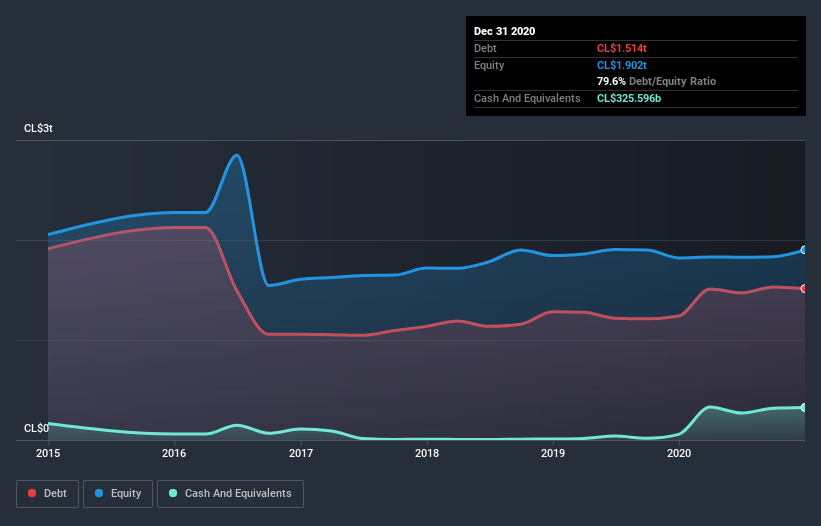Click the blue Equity endpoint marker
This screenshot has height=526, width=821.
coord(804,250)
